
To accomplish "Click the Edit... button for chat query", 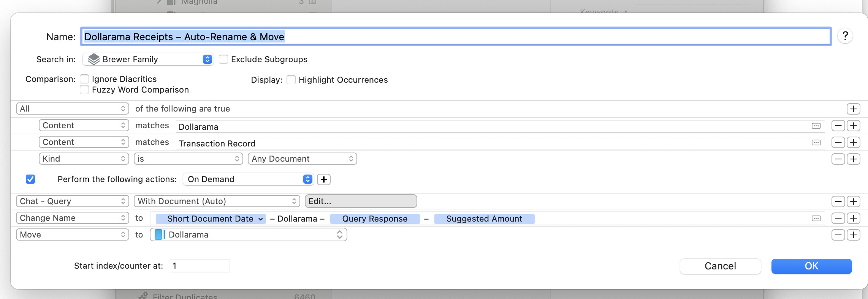I will coord(360,201).
